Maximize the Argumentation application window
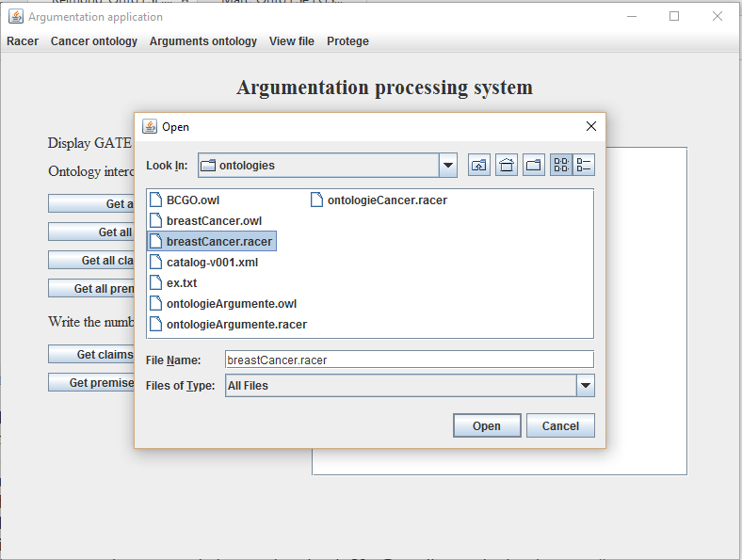742x560 pixels. coord(674,16)
